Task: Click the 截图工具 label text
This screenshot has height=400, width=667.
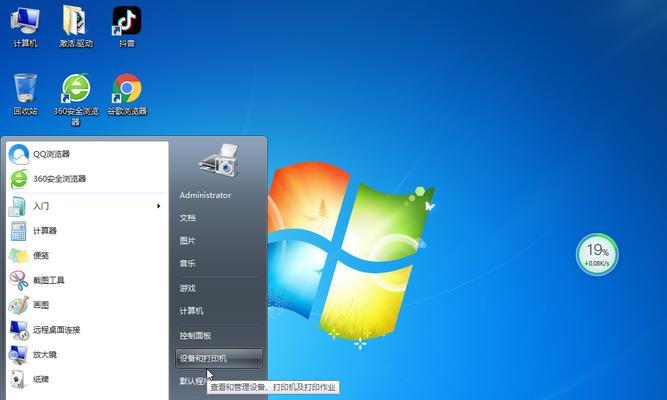Action: click(x=49, y=280)
